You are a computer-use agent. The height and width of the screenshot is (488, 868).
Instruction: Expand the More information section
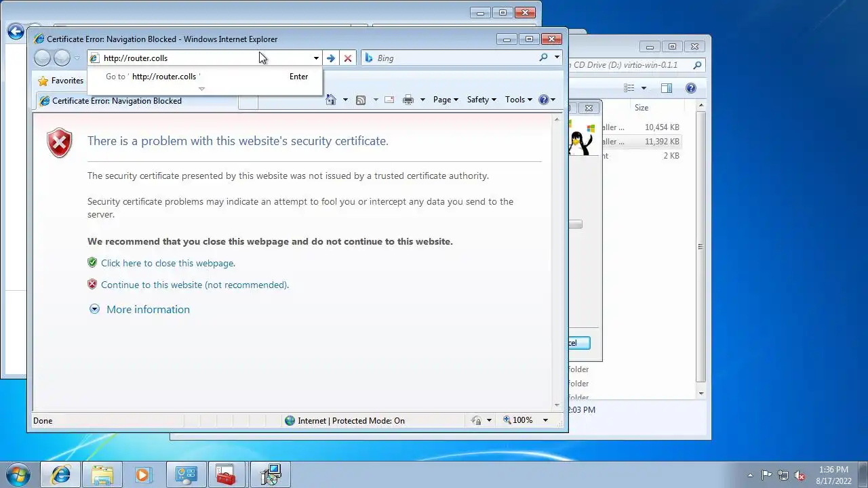[140, 310]
